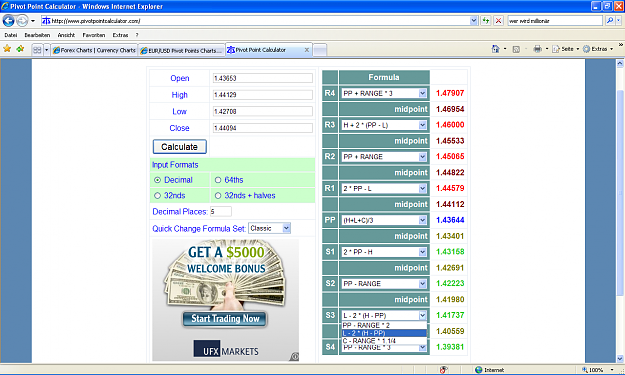Open the Seite page menu

[565, 49]
